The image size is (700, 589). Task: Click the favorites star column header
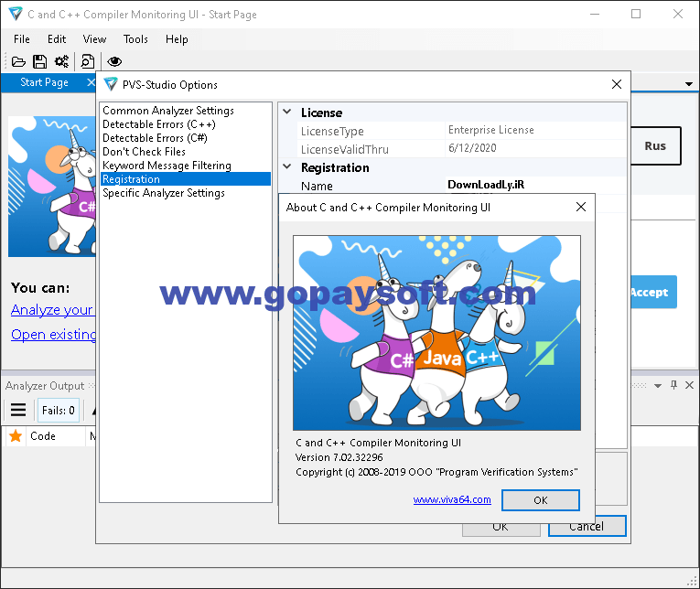[16, 436]
